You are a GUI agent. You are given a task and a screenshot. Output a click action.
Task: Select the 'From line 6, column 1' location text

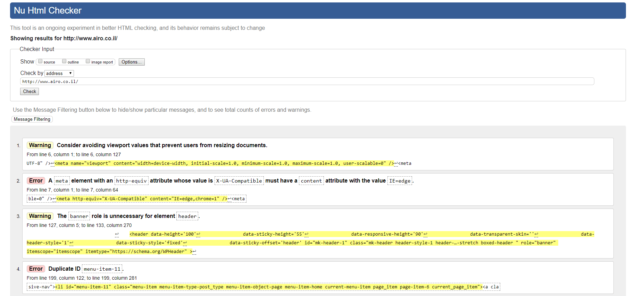point(74,154)
